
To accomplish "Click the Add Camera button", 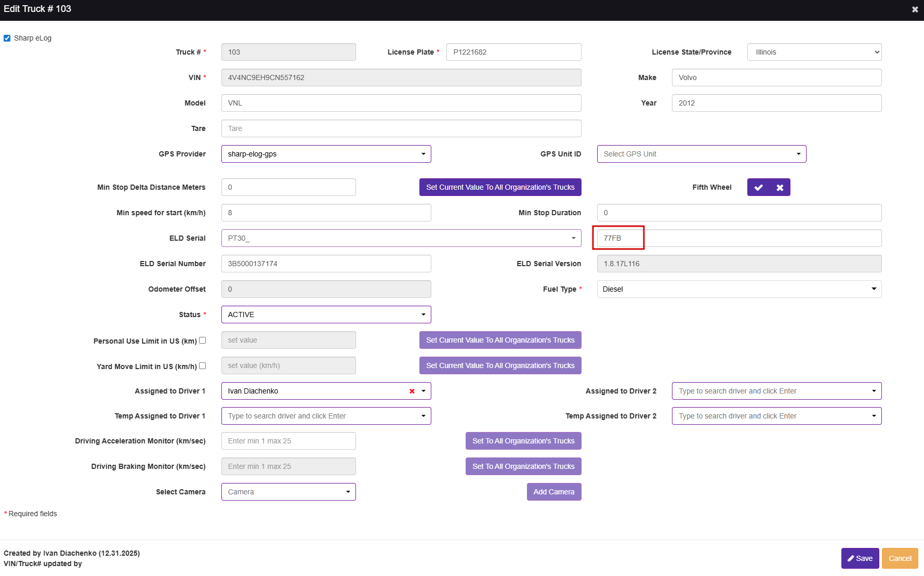I will 553,492.
